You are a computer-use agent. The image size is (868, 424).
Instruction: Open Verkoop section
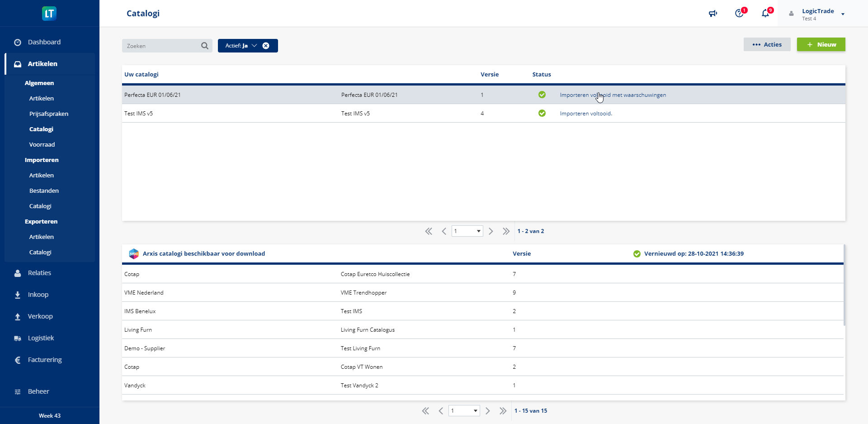pos(40,316)
